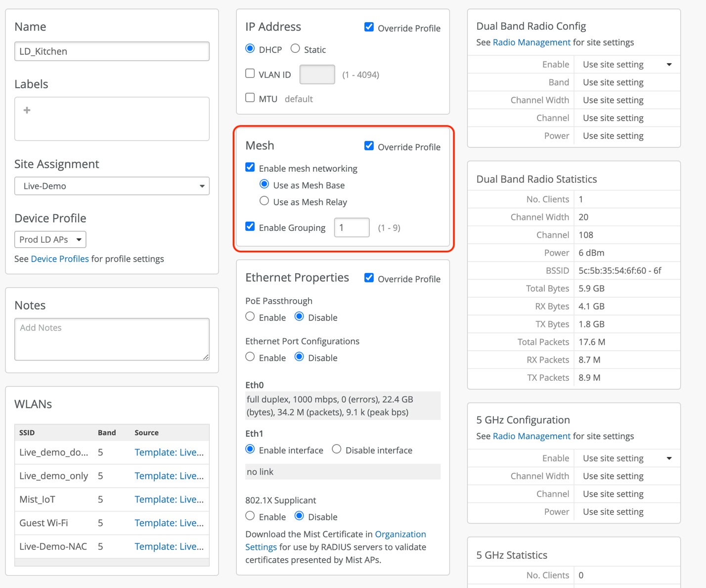
Task: Expand the Dual Band Radio Enable dropdown
Action: pos(626,64)
